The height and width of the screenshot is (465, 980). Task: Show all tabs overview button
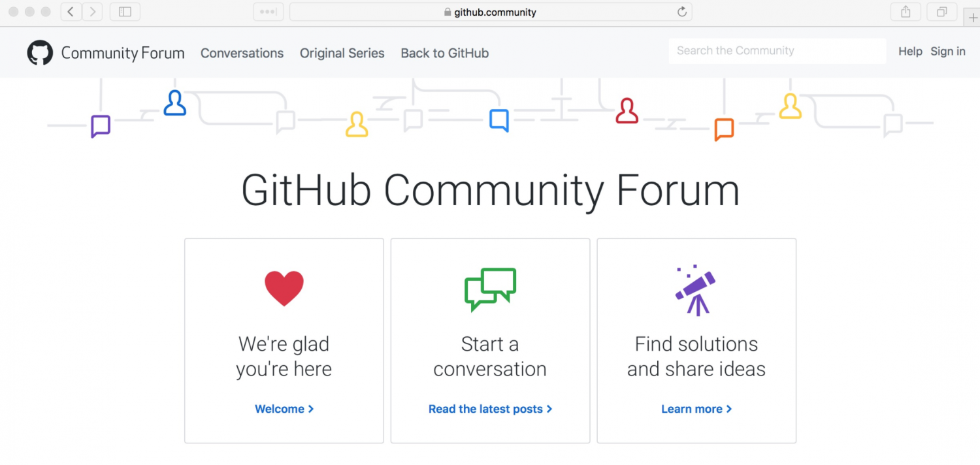[x=942, y=12]
